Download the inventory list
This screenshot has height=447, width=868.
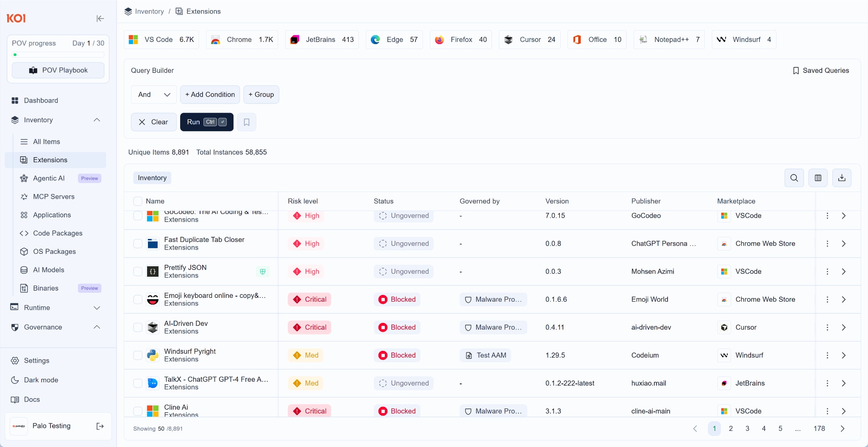tap(842, 178)
